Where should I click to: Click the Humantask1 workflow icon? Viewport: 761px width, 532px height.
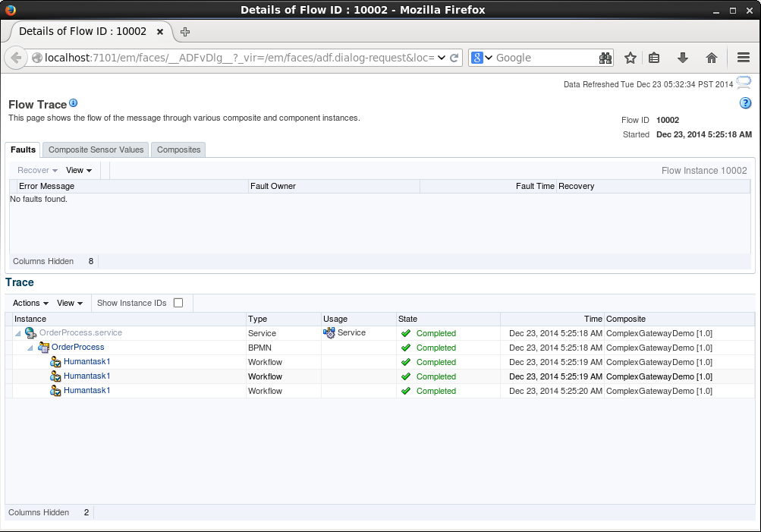[56, 362]
